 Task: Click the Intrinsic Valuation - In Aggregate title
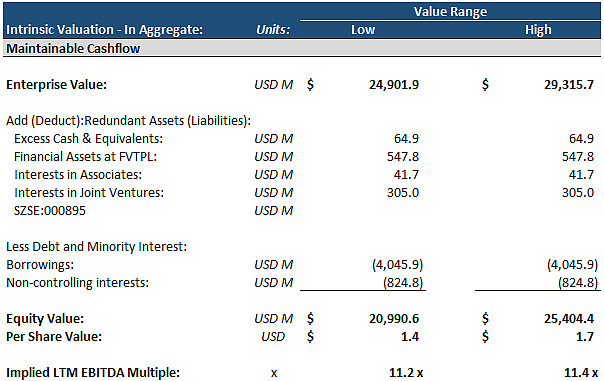(104, 30)
